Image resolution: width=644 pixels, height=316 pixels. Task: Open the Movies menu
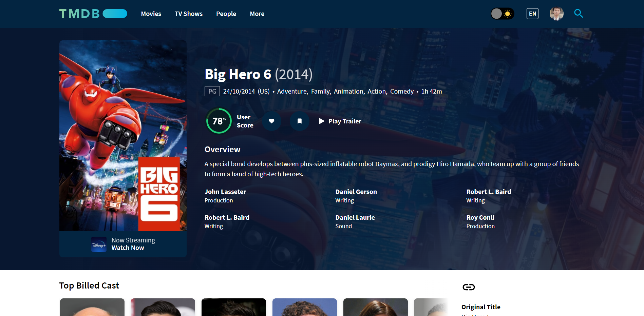tap(151, 14)
